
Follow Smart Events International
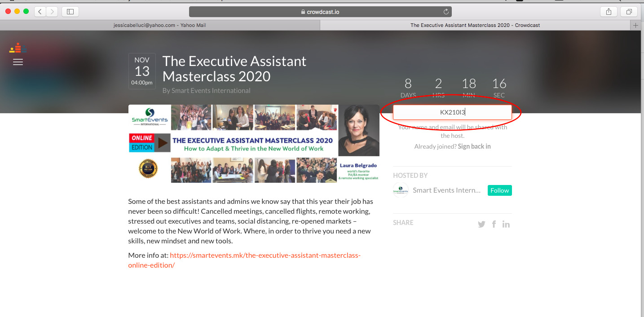tap(499, 190)
